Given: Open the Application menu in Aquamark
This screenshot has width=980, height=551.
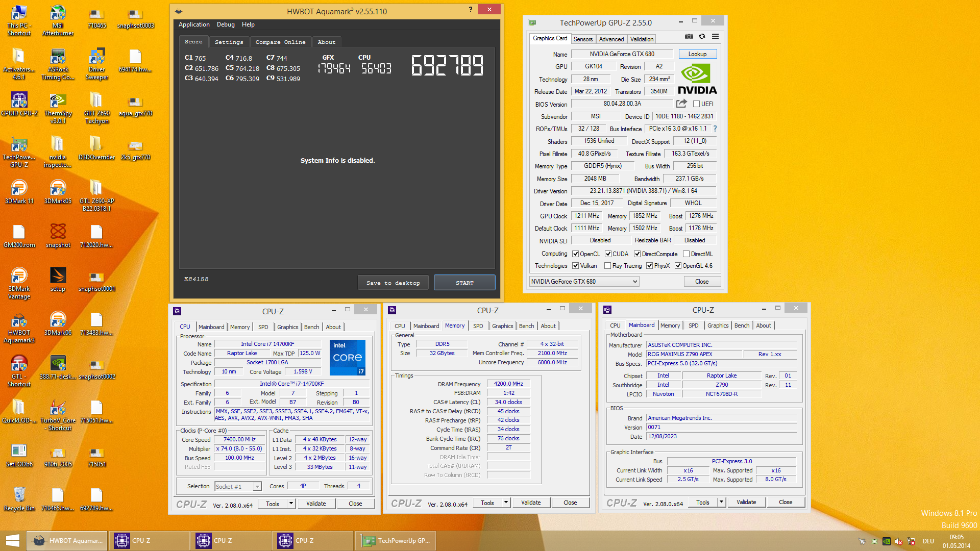Looking at the screenshot, I should [194, 24].
